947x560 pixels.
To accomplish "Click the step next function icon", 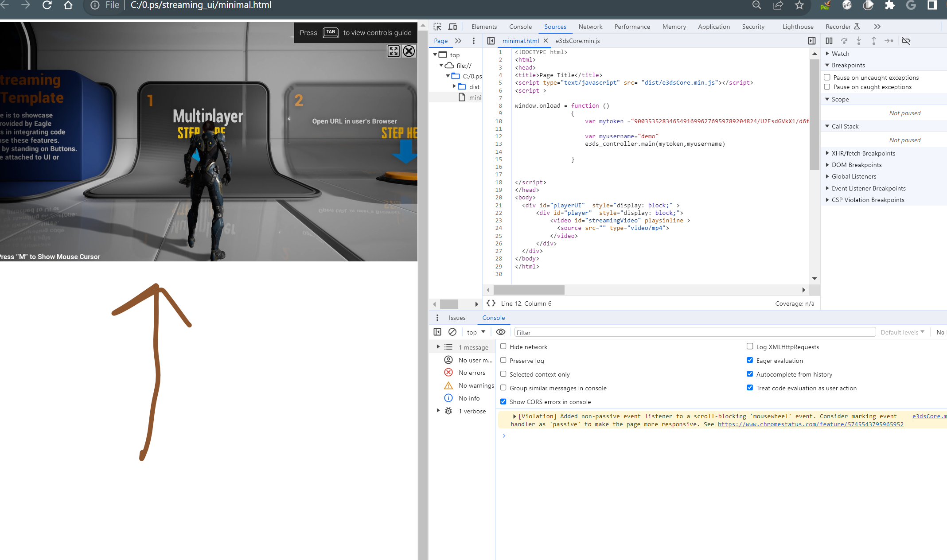I will 889,41.
